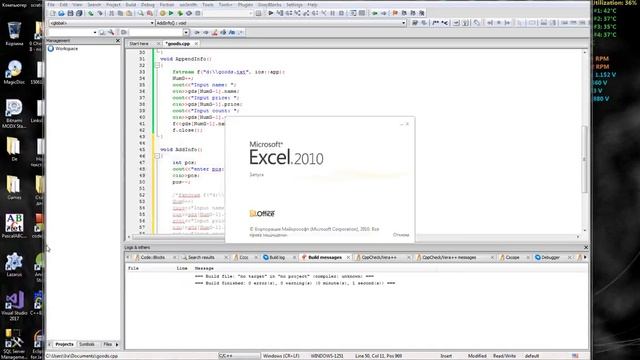The image size is (640, 360).
Task: Open the Plugins menu
Action: coord(245,4)
